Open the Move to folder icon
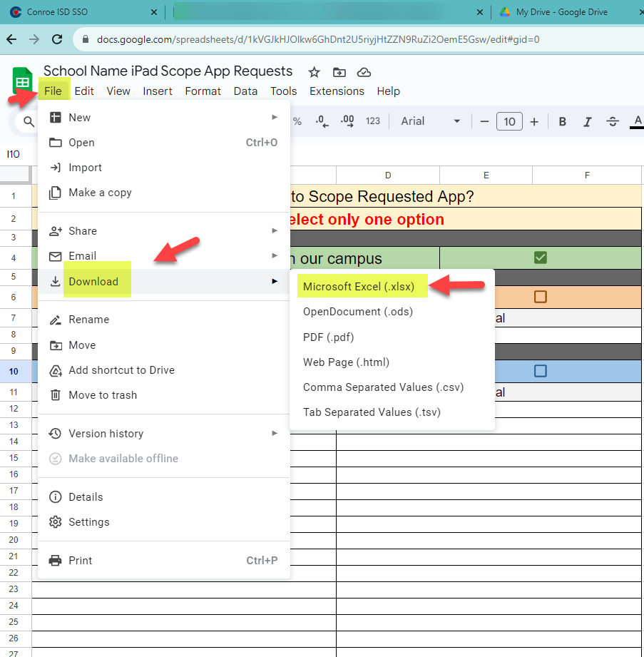The height and width of the screenshot is (657, 644). 339,71
